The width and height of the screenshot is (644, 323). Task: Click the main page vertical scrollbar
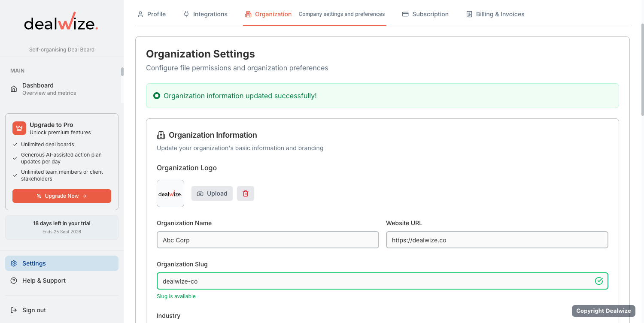click(642, 69)
